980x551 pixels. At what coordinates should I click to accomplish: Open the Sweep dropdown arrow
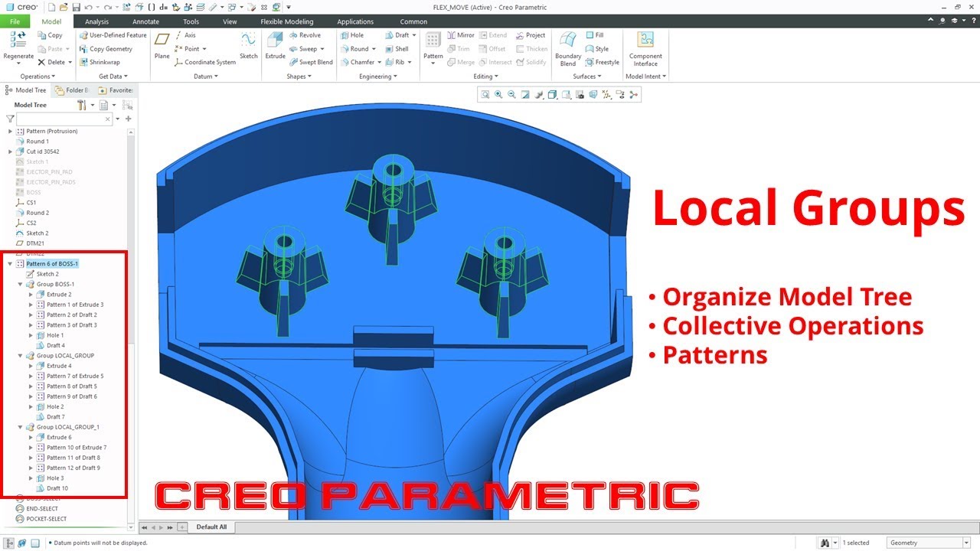point(324,49)
